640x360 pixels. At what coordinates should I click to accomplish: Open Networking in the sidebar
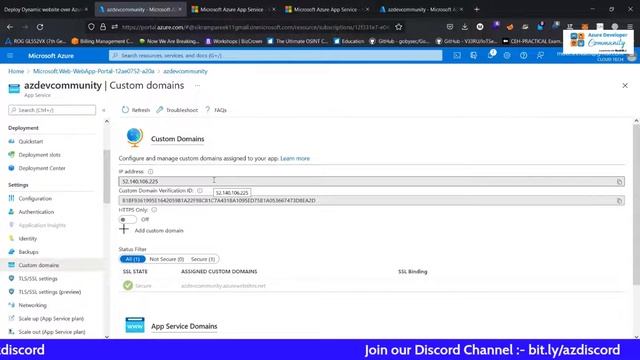[32, 305]
